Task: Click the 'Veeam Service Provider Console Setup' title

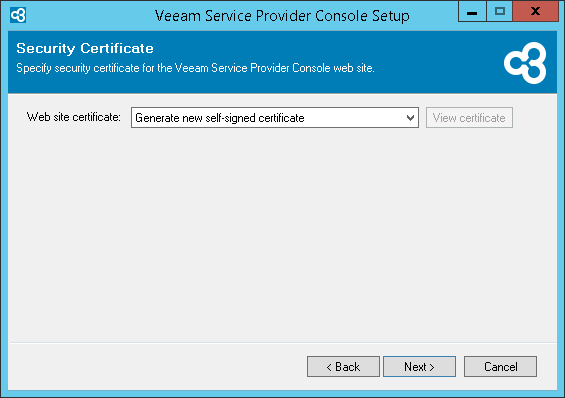Action: point(282,16)
